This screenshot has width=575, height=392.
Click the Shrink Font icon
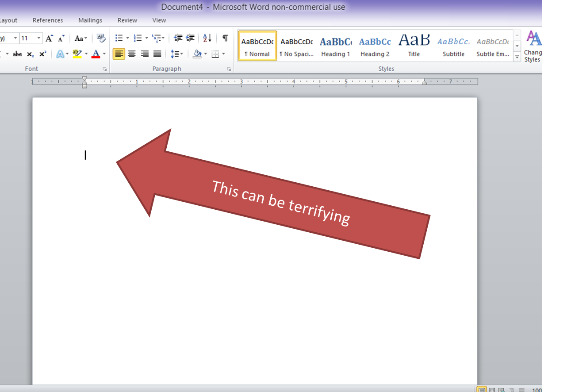[61, 38]
